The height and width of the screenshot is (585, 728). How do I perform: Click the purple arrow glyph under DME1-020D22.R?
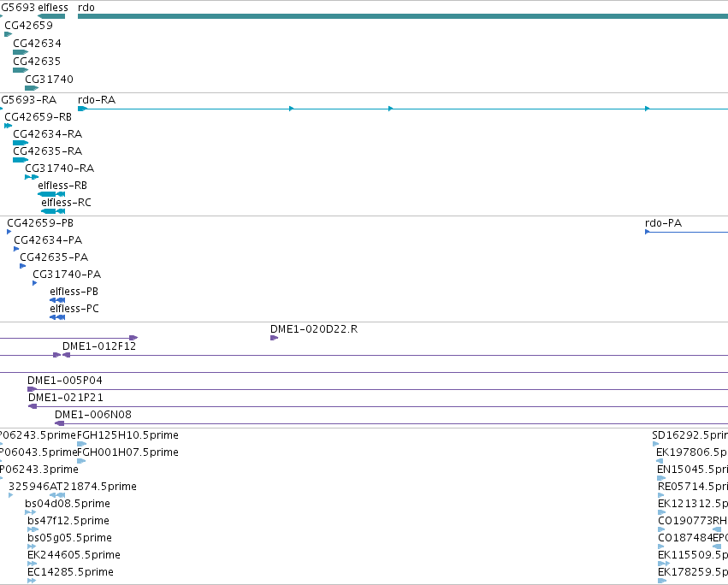click(274, 338)
